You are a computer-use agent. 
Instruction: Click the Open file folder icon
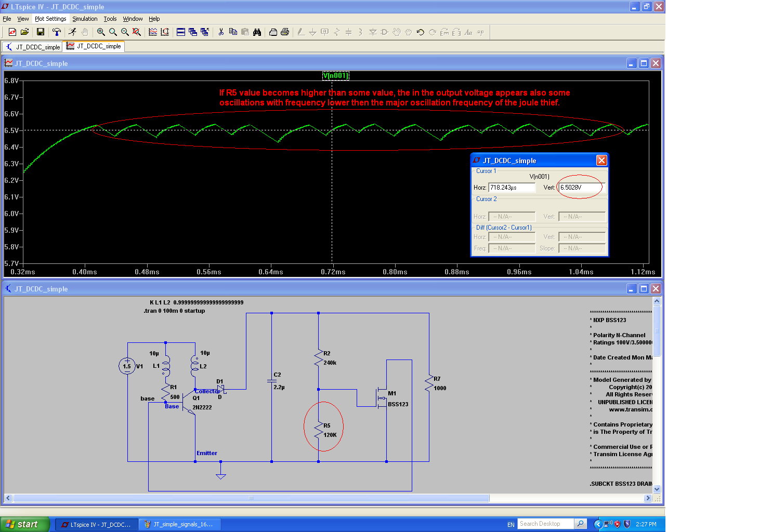tap(24, 32)
